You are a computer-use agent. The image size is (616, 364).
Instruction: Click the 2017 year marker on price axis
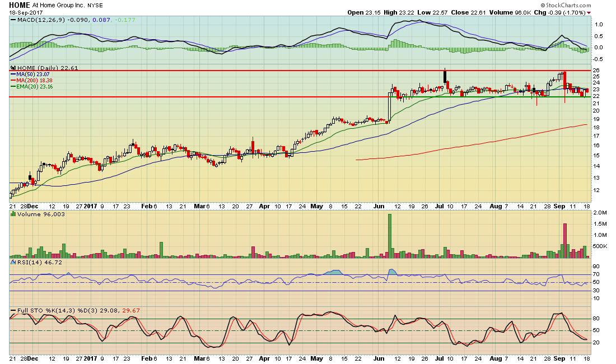pyautogui.click(x=90, y=206)
